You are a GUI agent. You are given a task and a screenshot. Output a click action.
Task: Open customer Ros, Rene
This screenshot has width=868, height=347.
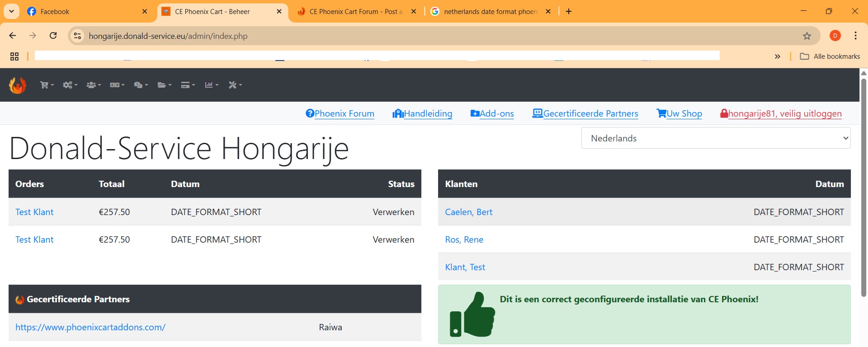[x=464, y=239]
